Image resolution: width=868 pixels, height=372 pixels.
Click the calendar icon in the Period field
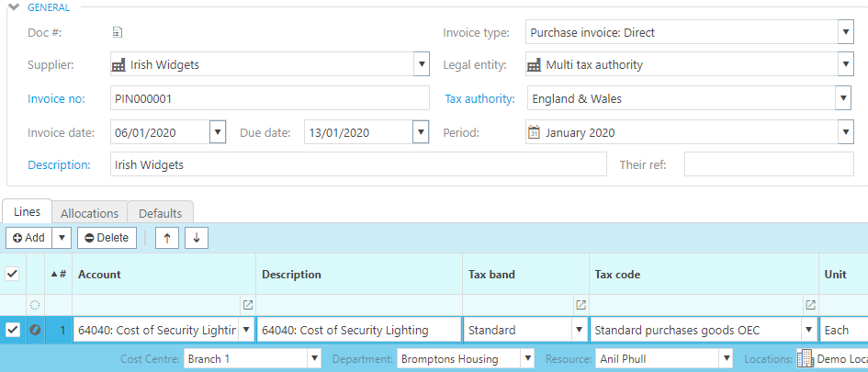click(534, 132)
